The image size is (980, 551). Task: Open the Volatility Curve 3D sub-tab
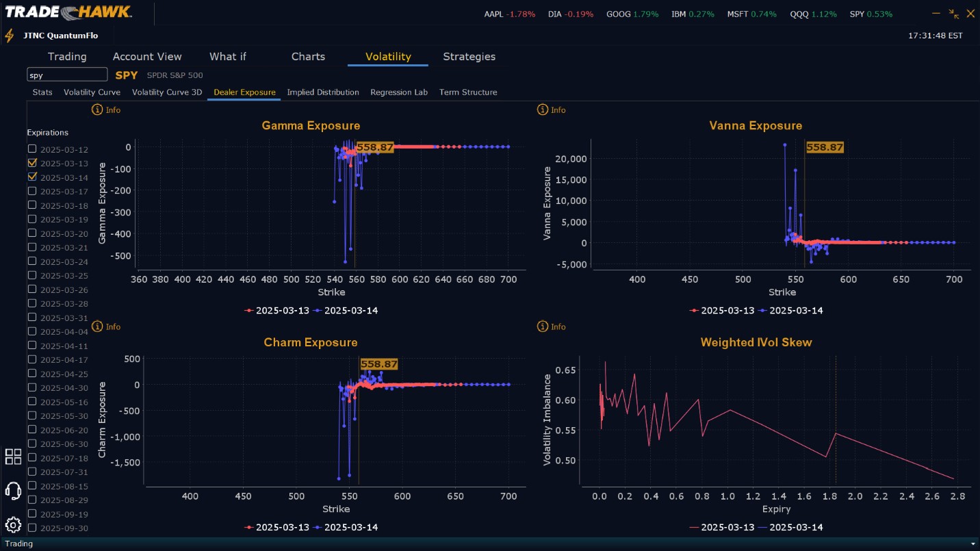pyautogui.click(x=167, y=92)
